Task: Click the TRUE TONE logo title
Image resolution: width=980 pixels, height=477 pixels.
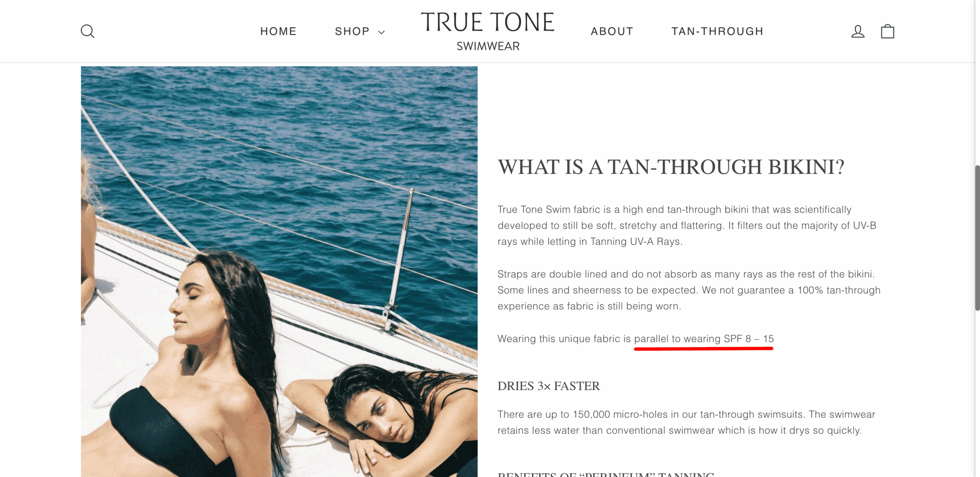Action: [x=488, y=22]
